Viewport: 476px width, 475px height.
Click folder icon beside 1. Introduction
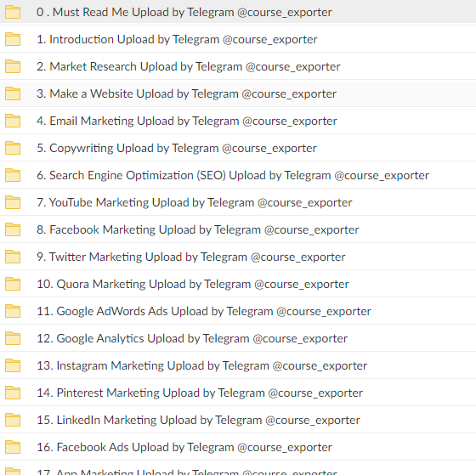click(13, 39)
